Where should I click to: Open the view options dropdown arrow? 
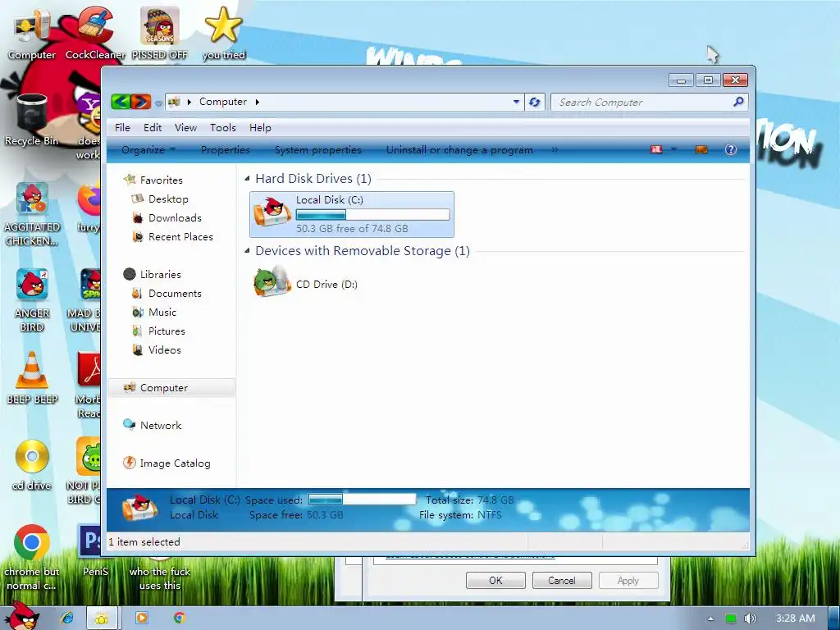[x=673, y=149]
